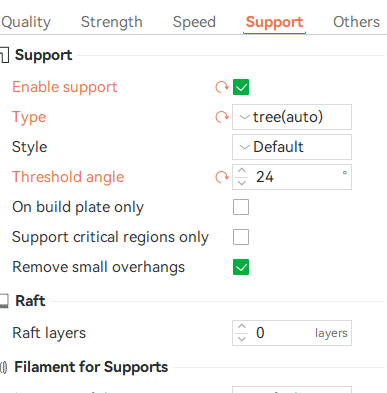The height and width of the screenshot is (393, 387).
Task: Increment Raft layers with up arrow
Action: point(242,327)
